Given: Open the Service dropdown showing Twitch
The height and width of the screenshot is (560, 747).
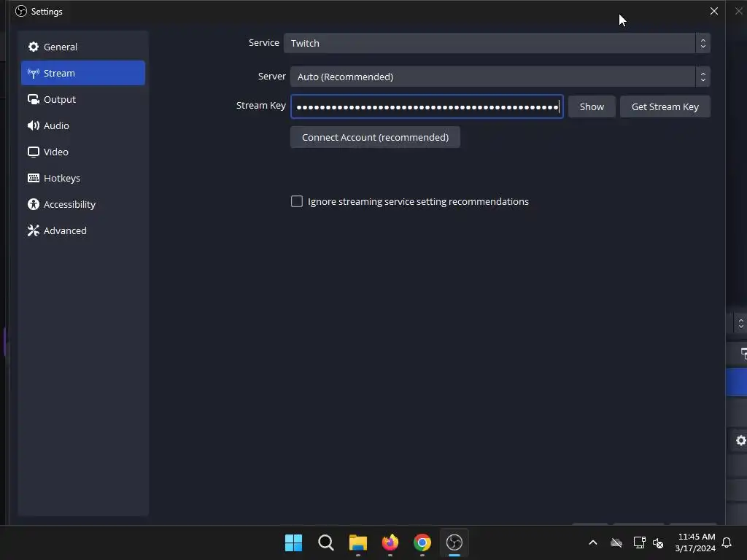Looking at the screenshot, I should coord(497,43).
